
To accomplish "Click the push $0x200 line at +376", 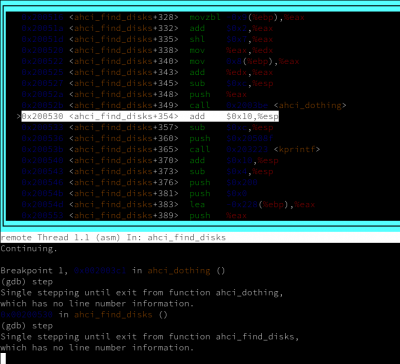I will (140, 182).
